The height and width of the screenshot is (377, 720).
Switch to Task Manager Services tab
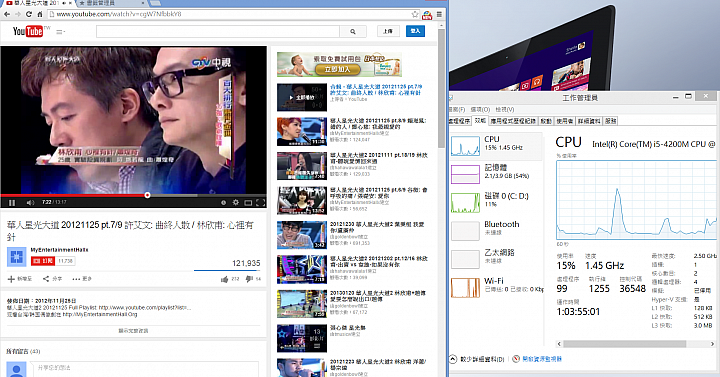coord(610,121)
